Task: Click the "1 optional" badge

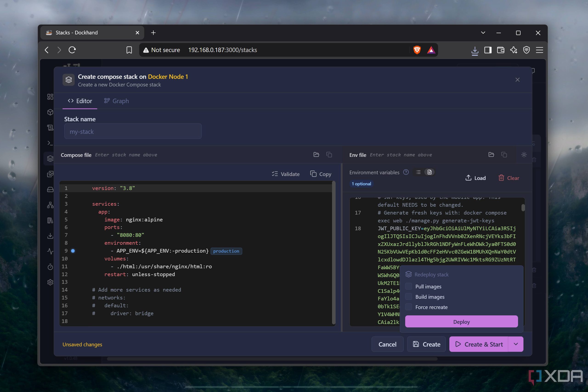Action: [362, 184]
